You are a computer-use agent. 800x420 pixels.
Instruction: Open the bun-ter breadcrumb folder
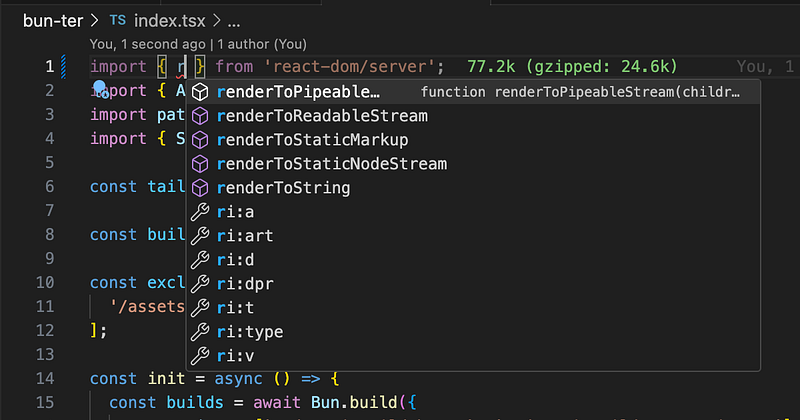(x=53, y=21)
